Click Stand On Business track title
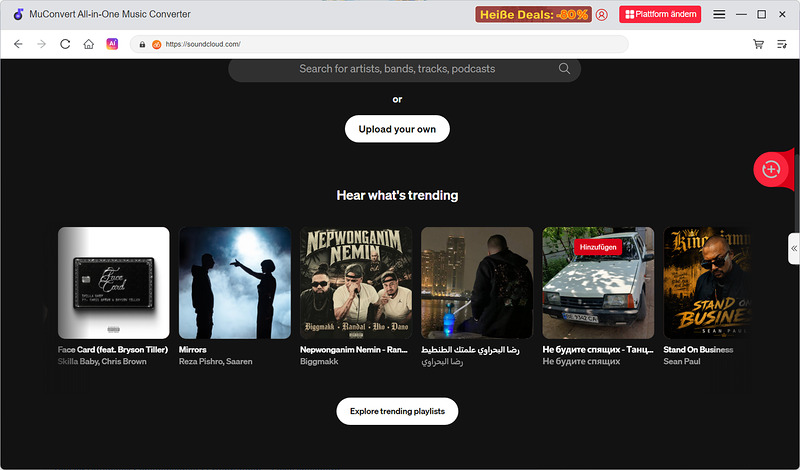This screenshot has height=470, width=800. pos(698,350)
